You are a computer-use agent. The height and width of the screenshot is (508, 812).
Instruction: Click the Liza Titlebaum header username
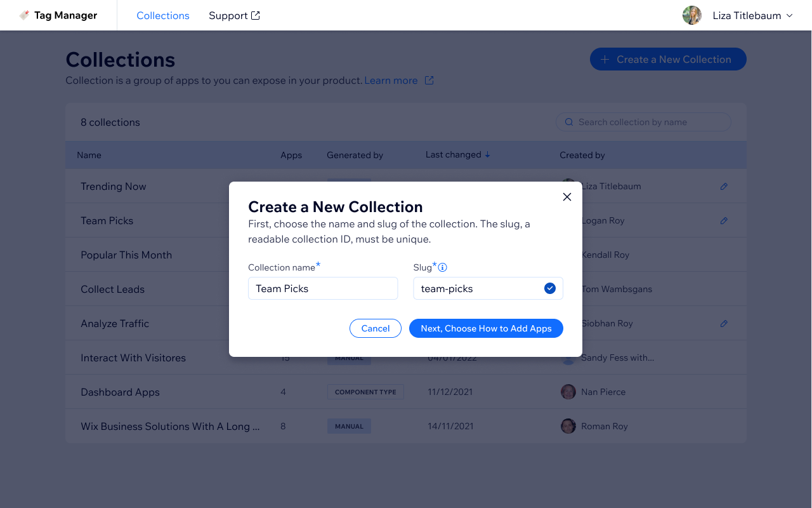tap(747, 15)
